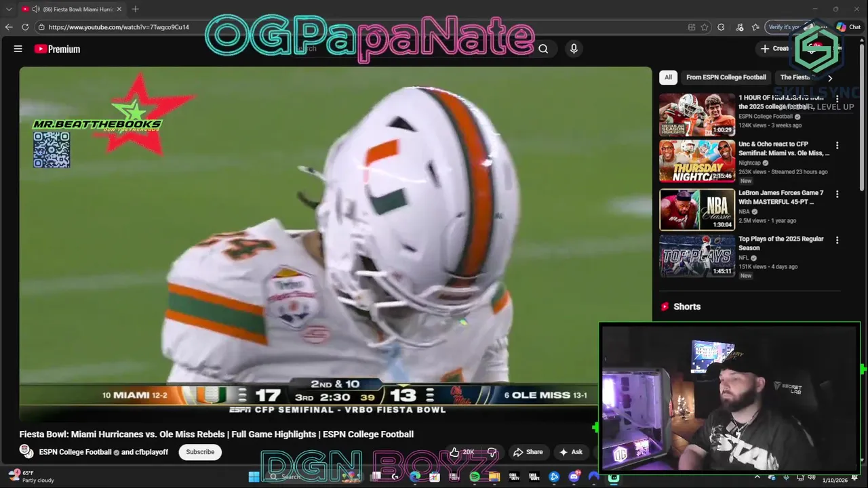Add this page to favorites star
This screenshot has width=868, height=488.
point(705,27)
